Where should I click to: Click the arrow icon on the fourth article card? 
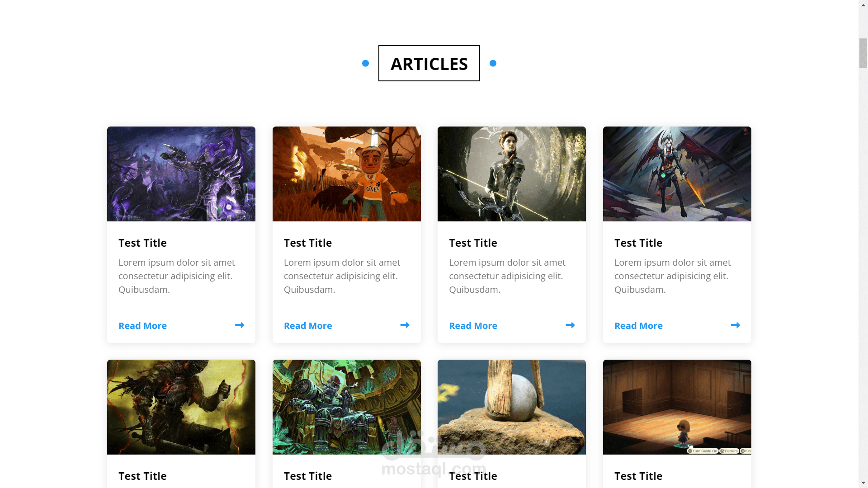pos(736,325)
